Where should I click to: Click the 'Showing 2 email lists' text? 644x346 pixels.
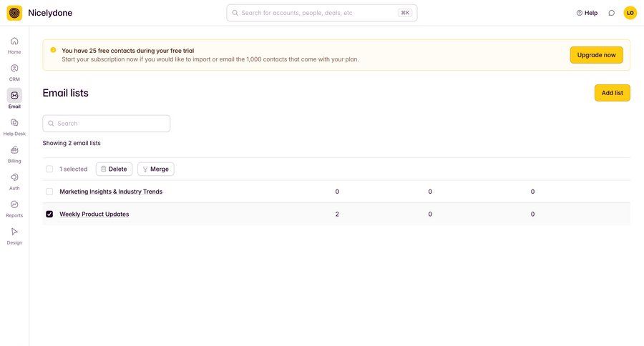pyautogui.click(x=72, y=143)
